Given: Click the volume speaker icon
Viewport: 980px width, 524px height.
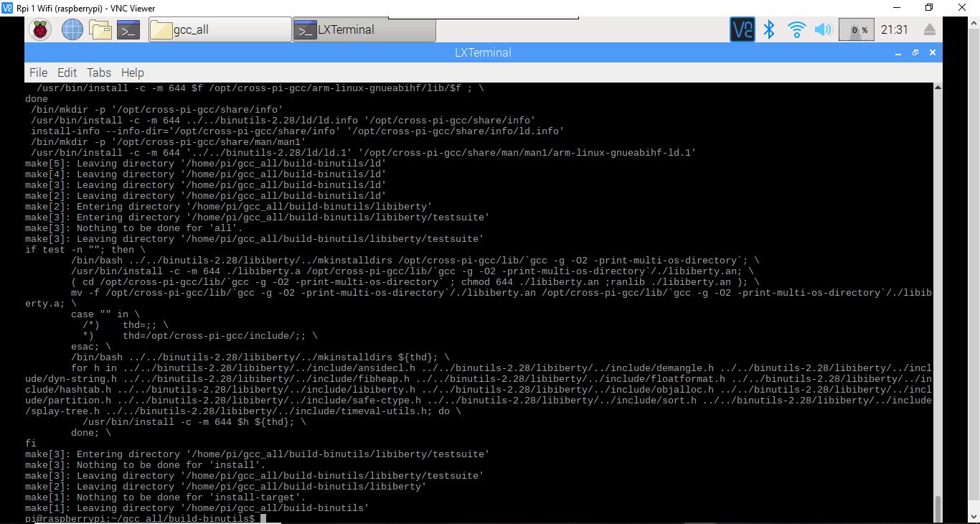Looking at the screenshot, I should pos(823,29).
